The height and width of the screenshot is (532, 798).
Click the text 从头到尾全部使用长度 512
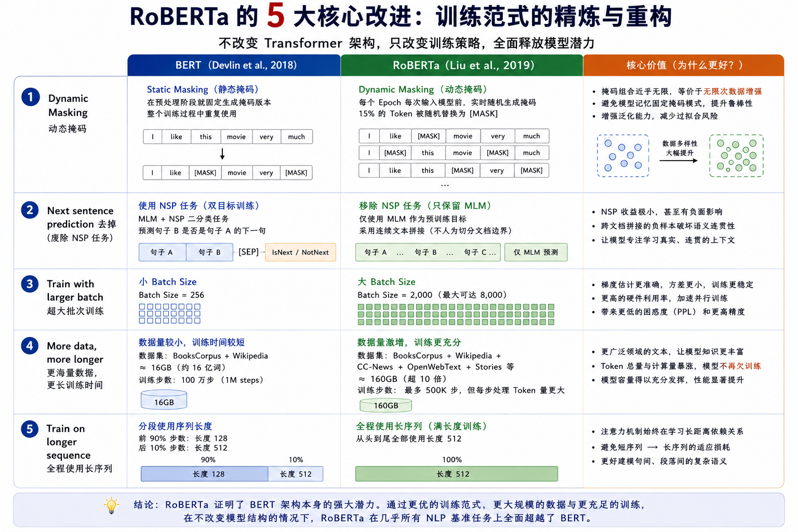(x=409, y=439)
